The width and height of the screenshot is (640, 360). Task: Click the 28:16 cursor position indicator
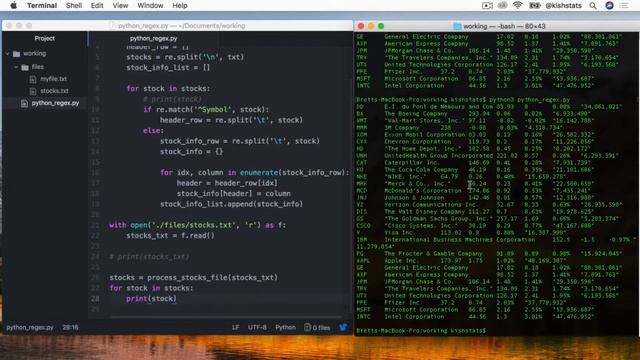coord(70,327)
